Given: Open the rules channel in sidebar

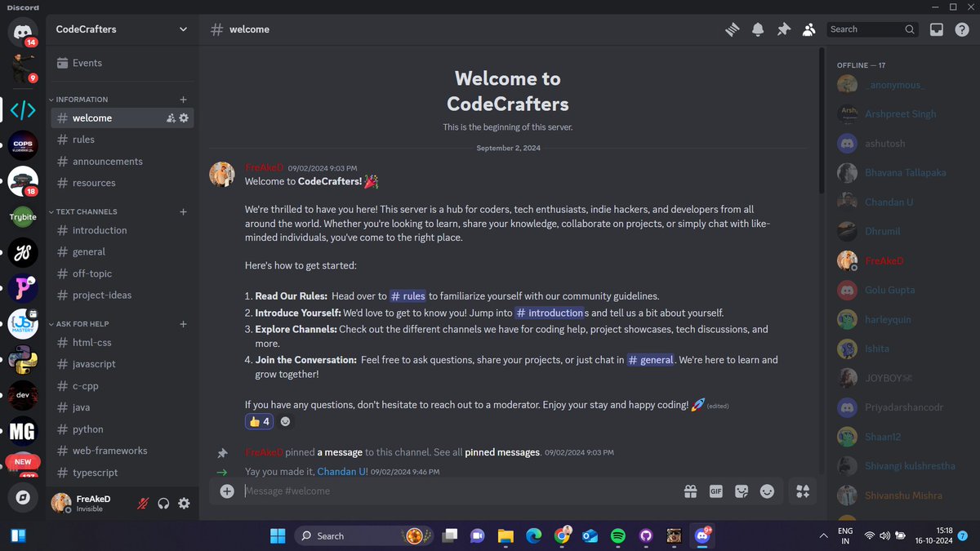Looking at the screenshot, I should point(122,140).
